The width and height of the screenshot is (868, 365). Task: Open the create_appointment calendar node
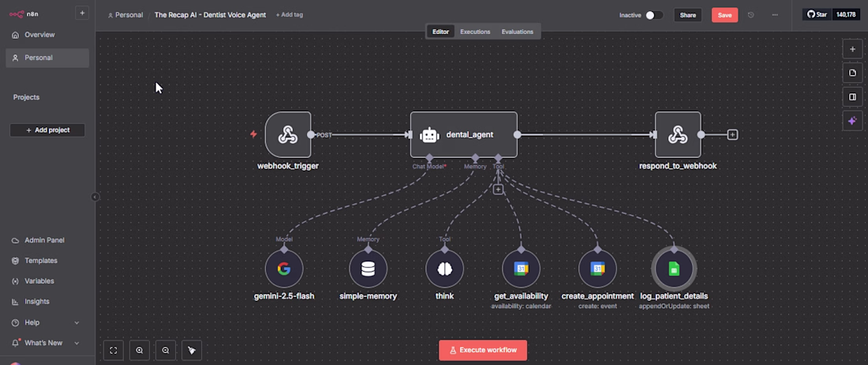(597, 269)
